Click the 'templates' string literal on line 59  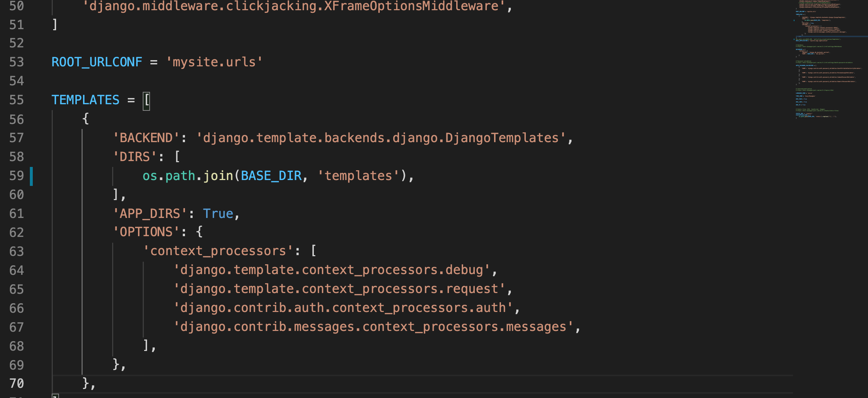(x=359, y=176)
